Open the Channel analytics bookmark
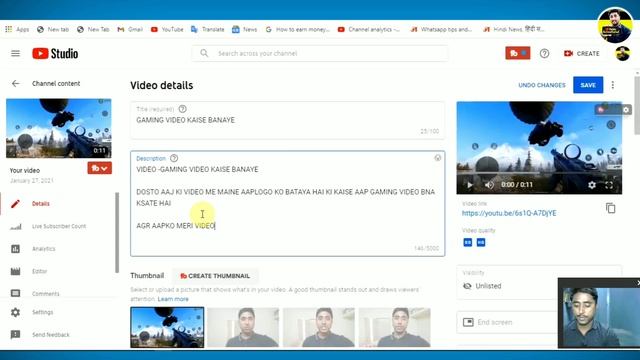Screen dimensions: 640x360 (x=369, y=29)
